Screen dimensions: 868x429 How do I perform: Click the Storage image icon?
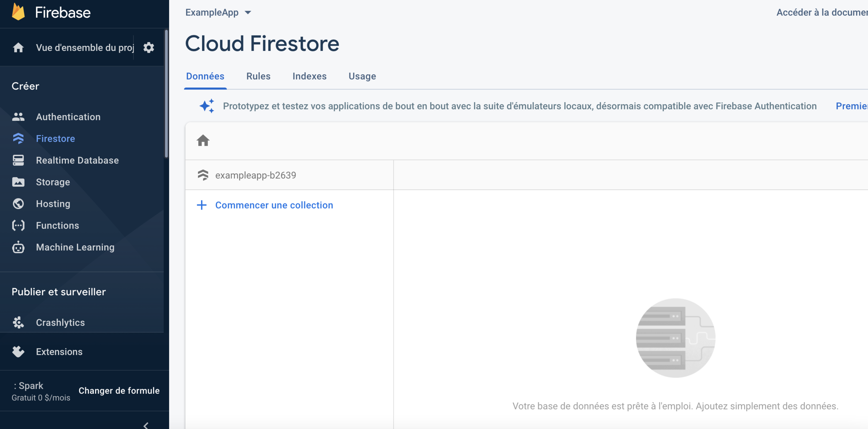[18, 182]
